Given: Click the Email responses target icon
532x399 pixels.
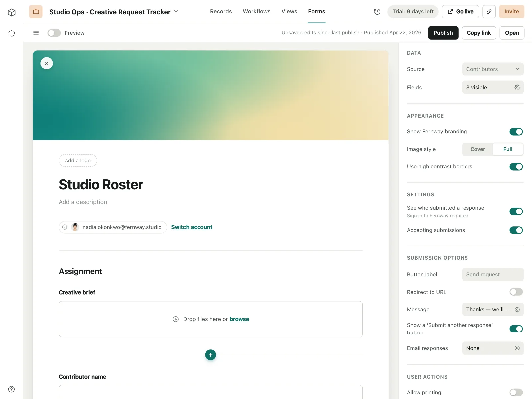Looking at the screenshot, I should pos(517,348).
